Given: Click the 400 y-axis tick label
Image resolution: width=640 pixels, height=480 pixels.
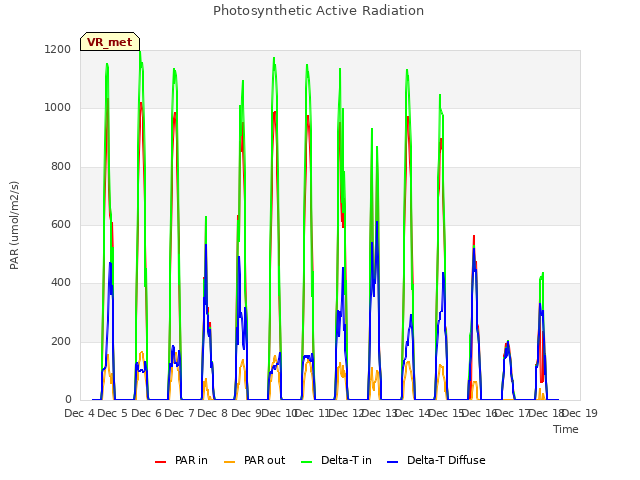Looking at the screenshot, I should [61, 282].
